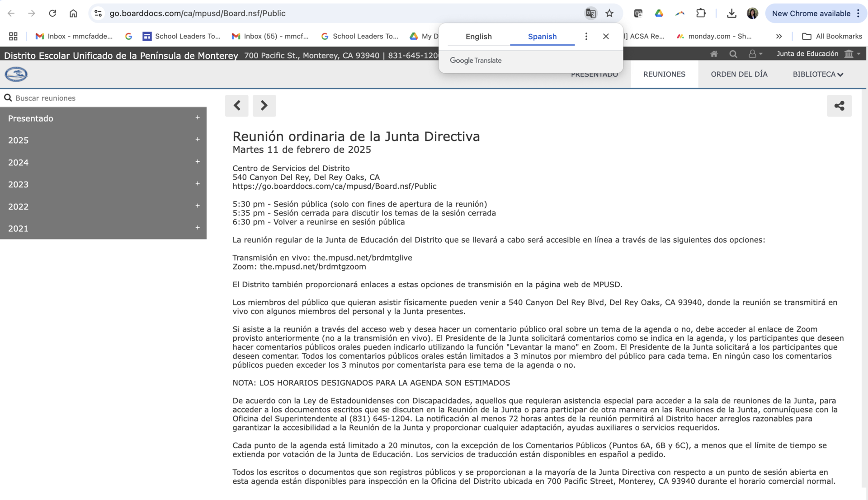Close the Google Translate popup
868x500 pixels.
pos(606,36)
